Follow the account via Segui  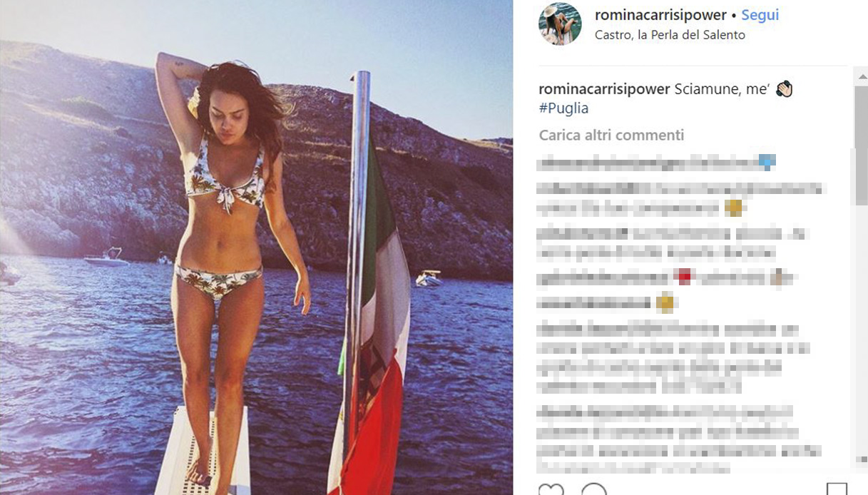760,15
